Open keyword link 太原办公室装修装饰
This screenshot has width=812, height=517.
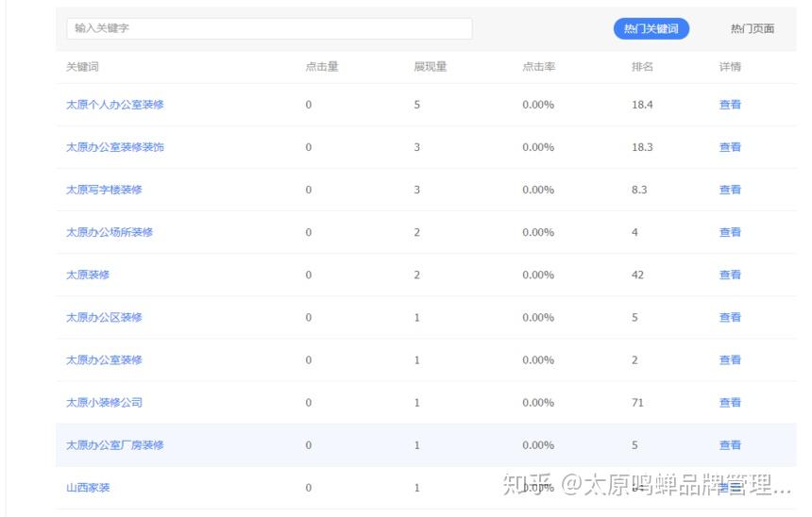(115, 147)
